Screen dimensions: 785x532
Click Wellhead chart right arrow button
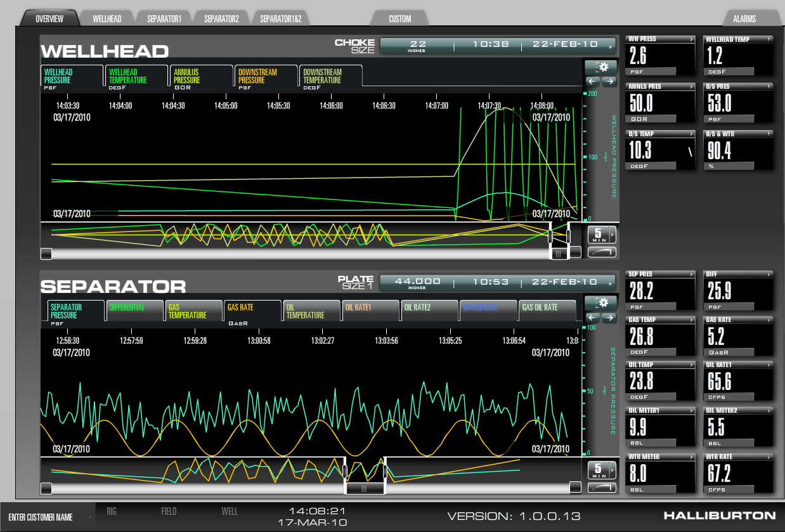tap(609, 81)
